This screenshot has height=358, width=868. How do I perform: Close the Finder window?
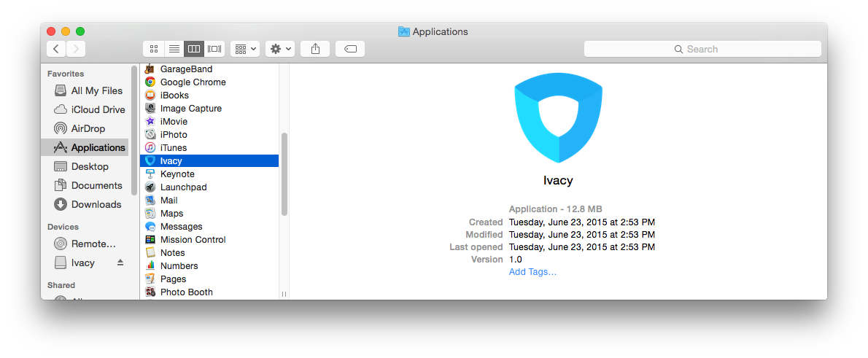tap(52, 31)
